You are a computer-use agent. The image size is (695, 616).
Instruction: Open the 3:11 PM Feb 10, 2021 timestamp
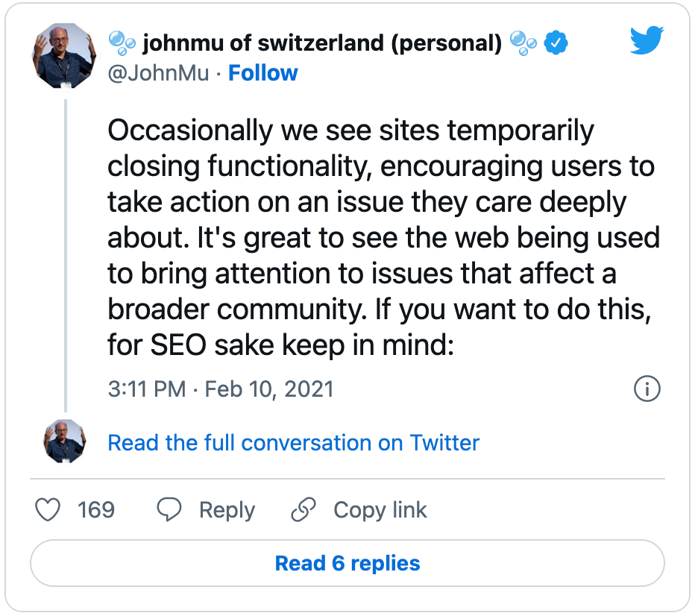pyautogui.click(x=220, y=389)
